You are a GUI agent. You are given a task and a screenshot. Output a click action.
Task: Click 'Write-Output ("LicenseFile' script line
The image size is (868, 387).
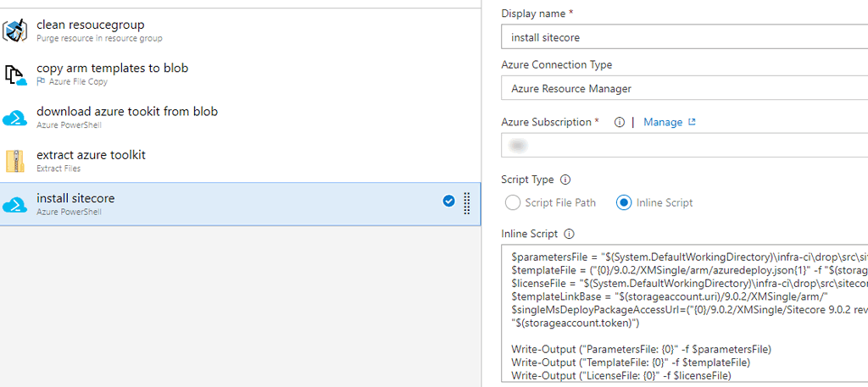coord(621,376)
